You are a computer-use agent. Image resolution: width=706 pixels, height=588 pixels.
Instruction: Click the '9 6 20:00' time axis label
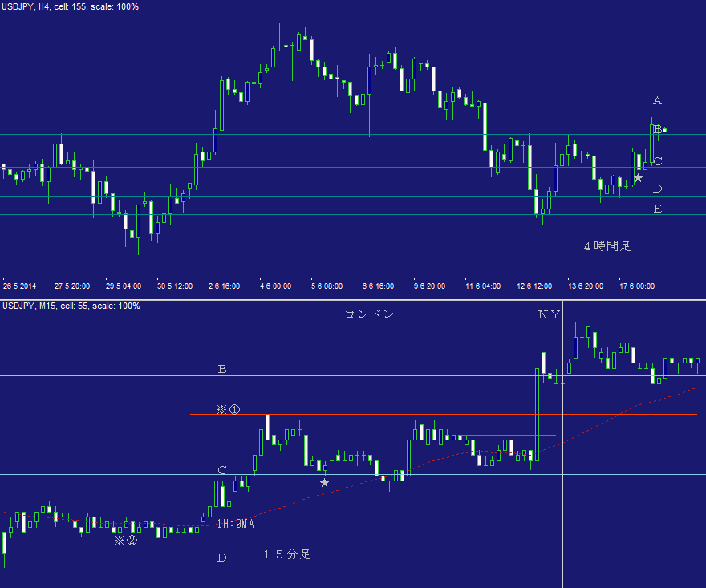point(429,286)
